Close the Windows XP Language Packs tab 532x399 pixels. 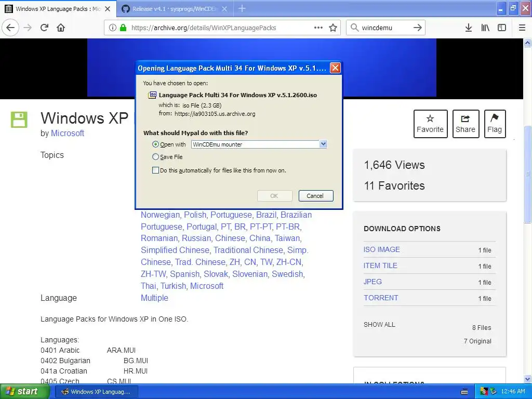108,9
